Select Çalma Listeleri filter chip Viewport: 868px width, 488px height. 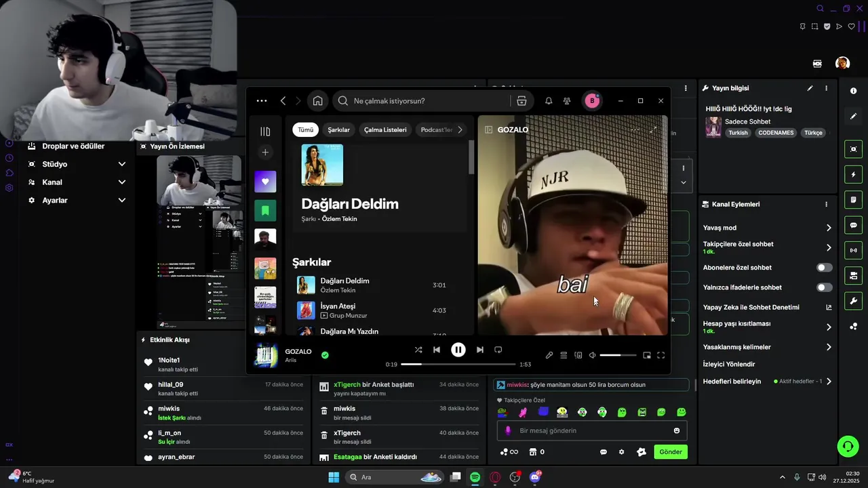click(385, 129)
